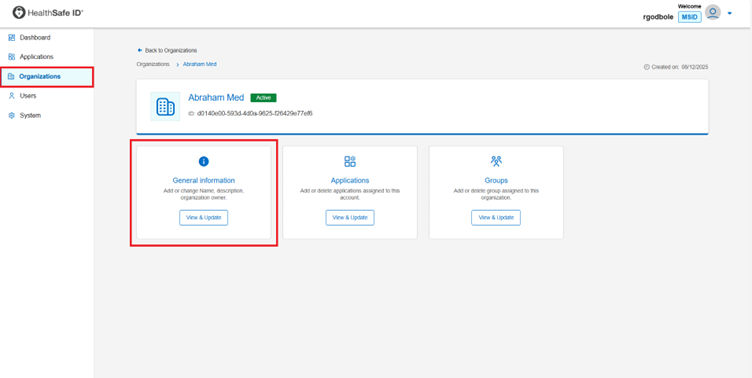The image size is (752, 378).
Task: Click the Organizations breadcrumb link
Action: click(x=153, y=64)
